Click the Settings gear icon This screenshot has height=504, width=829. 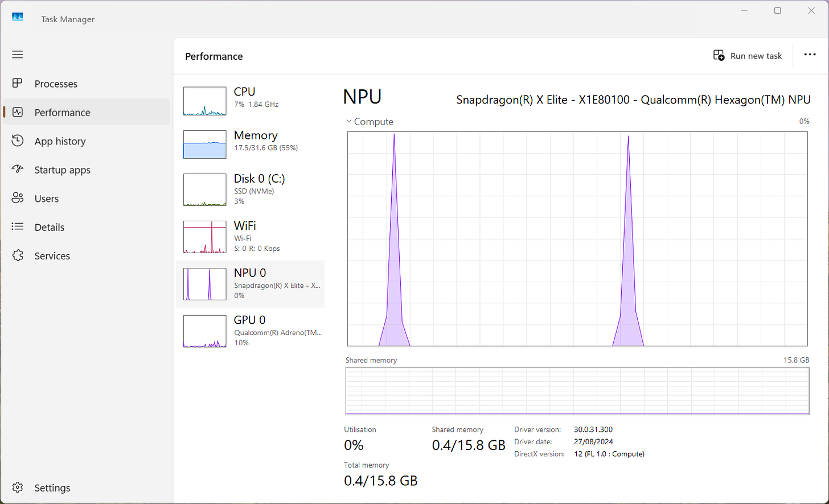18,488
